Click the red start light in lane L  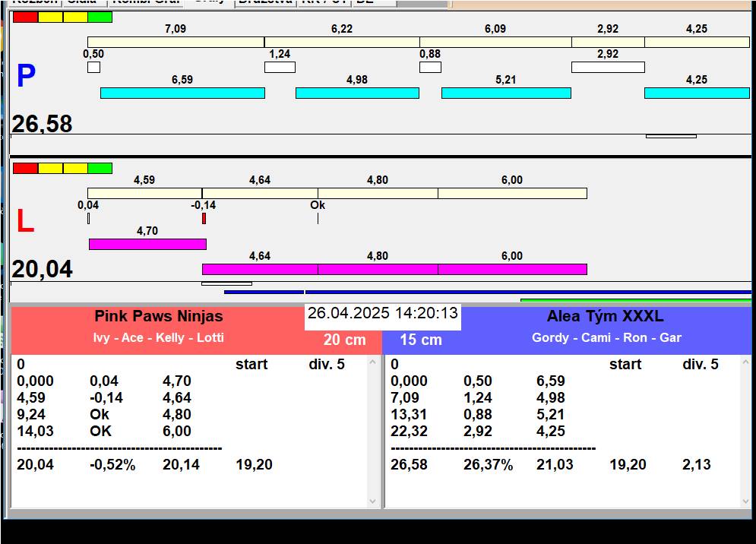(25, 168)
